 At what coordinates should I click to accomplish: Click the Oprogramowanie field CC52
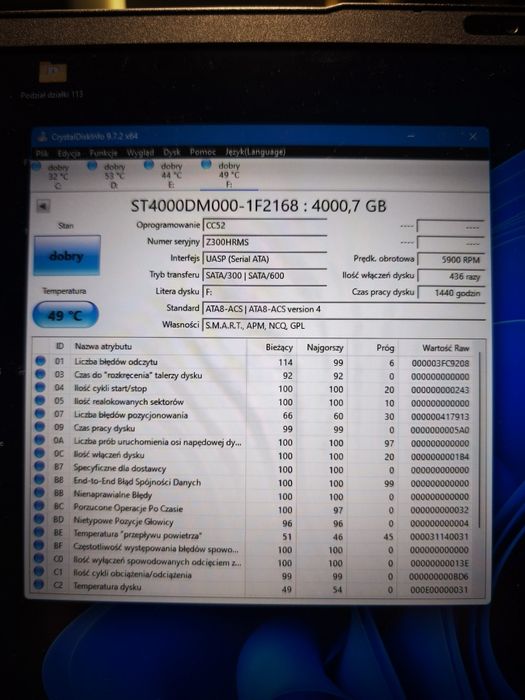pos(265,225)
